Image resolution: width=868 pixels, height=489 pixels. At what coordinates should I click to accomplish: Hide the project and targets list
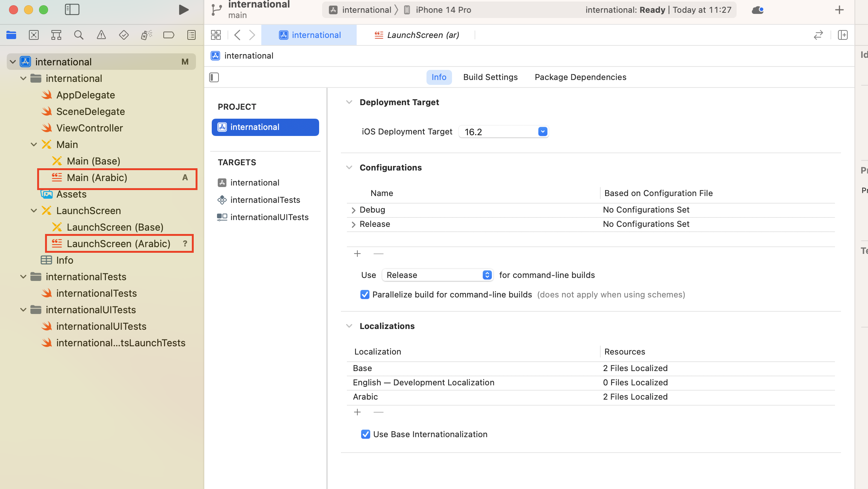pos(214,77)
